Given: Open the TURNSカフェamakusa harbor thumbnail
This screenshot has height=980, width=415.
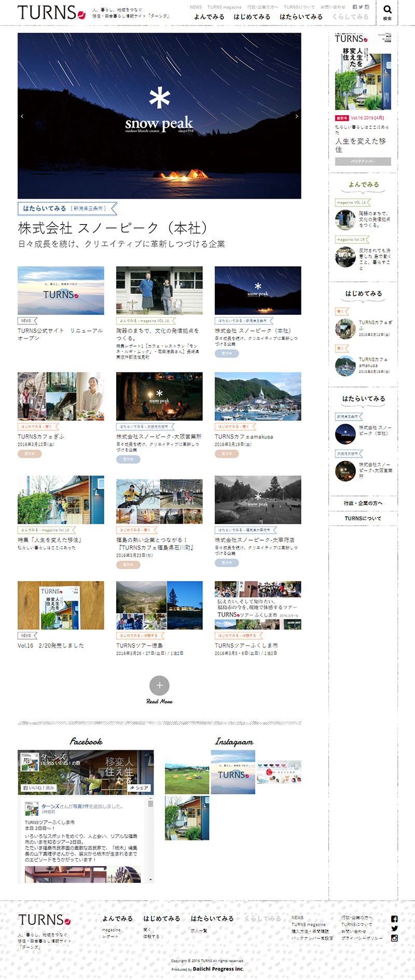Looking at the screenshot, I should point(258,396).
